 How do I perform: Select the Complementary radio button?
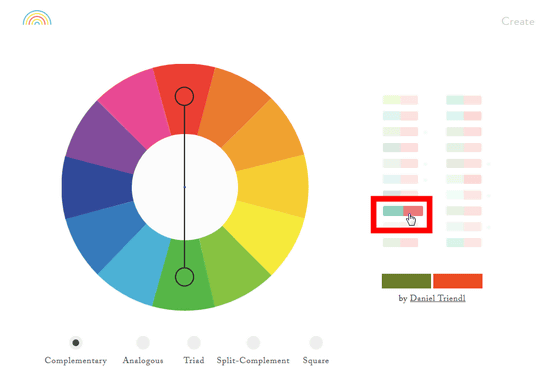click(x=76, y=343)
